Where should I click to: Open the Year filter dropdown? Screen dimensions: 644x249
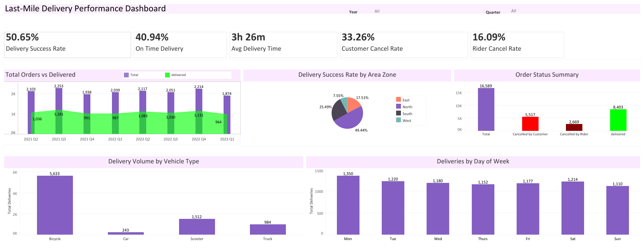point(377,11)
